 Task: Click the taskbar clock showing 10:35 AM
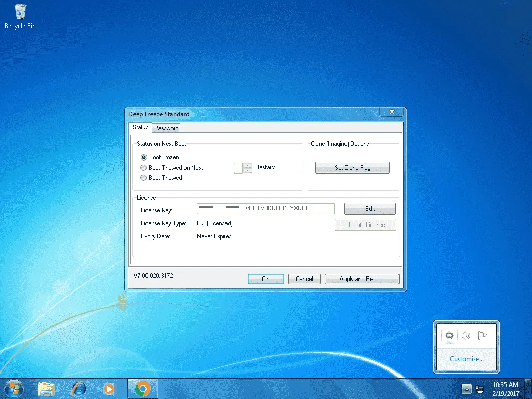coord(505,389)
